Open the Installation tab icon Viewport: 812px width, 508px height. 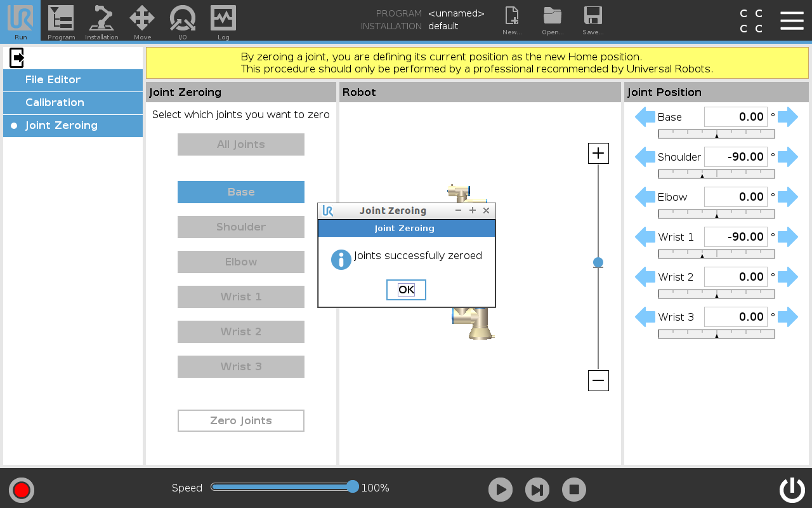click(101, 20)
